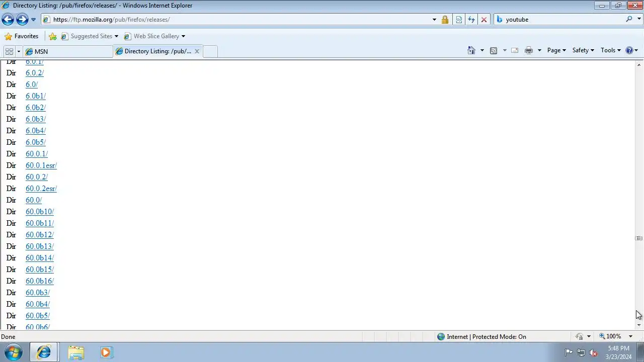The height and width of the screenshot is (362, 644).
Task: Open the Windows Start button
Action: (13, 352)
